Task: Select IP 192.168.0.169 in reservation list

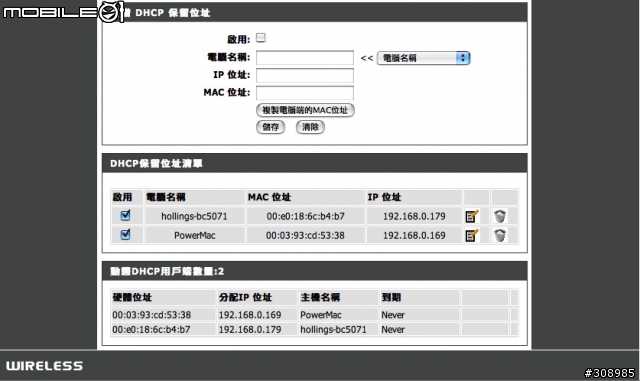Action: pyautogui.click(x=414, y=236)
